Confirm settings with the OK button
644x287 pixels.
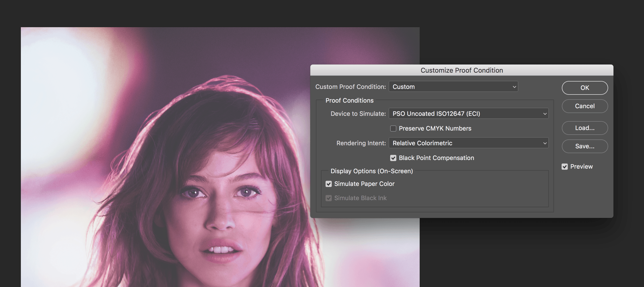coord(584,88)
